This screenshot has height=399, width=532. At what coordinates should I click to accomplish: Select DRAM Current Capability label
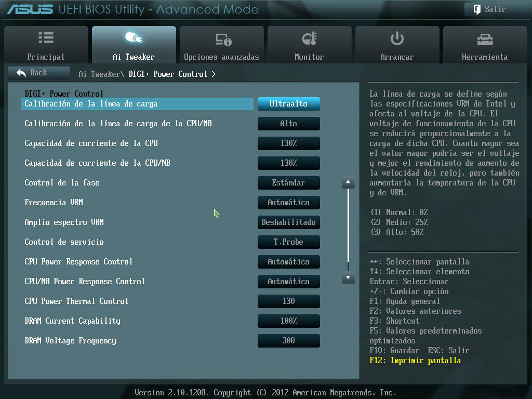coord(72,321)
